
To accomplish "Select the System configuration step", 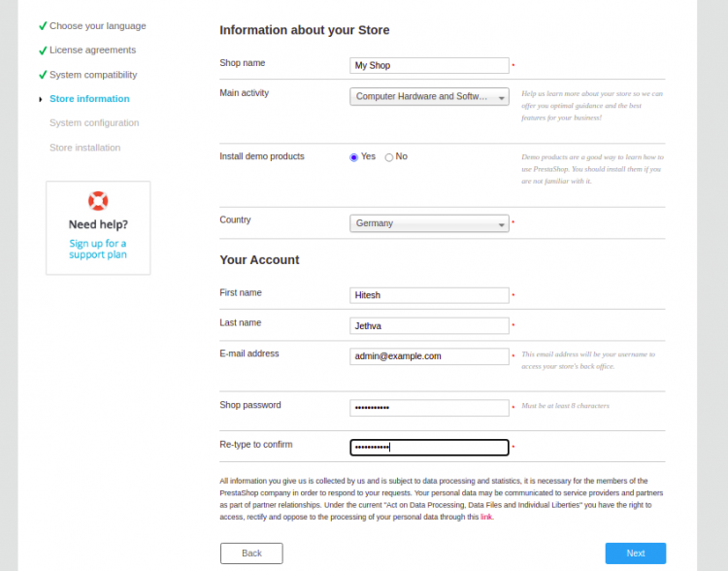I will (x=94, y=123).
